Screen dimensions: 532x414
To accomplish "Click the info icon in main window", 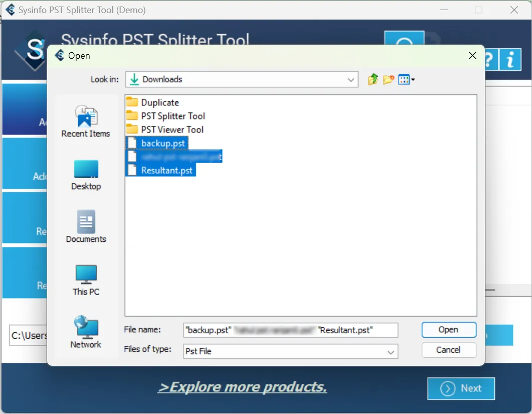I will coord(510,59).
